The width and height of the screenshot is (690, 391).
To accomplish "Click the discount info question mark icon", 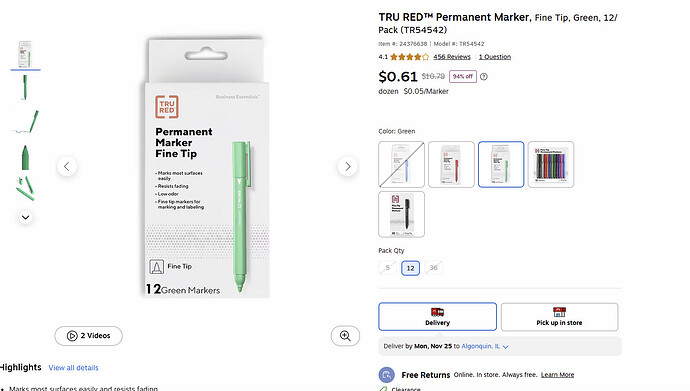I will pyautogui.click(x=484, y=77).
